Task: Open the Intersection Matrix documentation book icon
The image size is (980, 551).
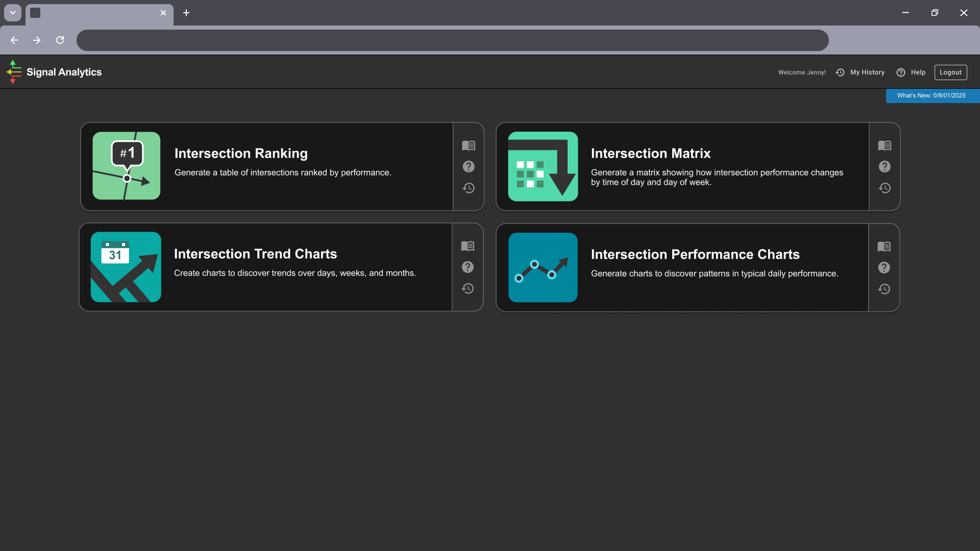Action: click(x=885, y=146)
